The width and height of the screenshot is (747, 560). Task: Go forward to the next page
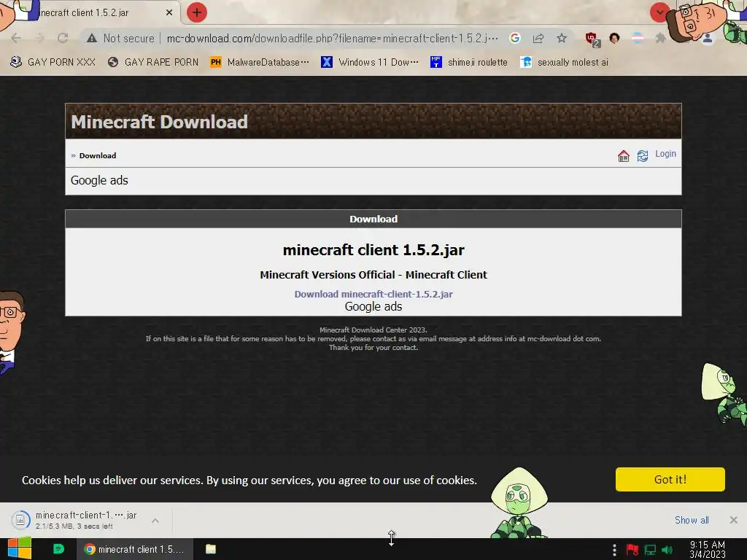click(x=39, y=38)
